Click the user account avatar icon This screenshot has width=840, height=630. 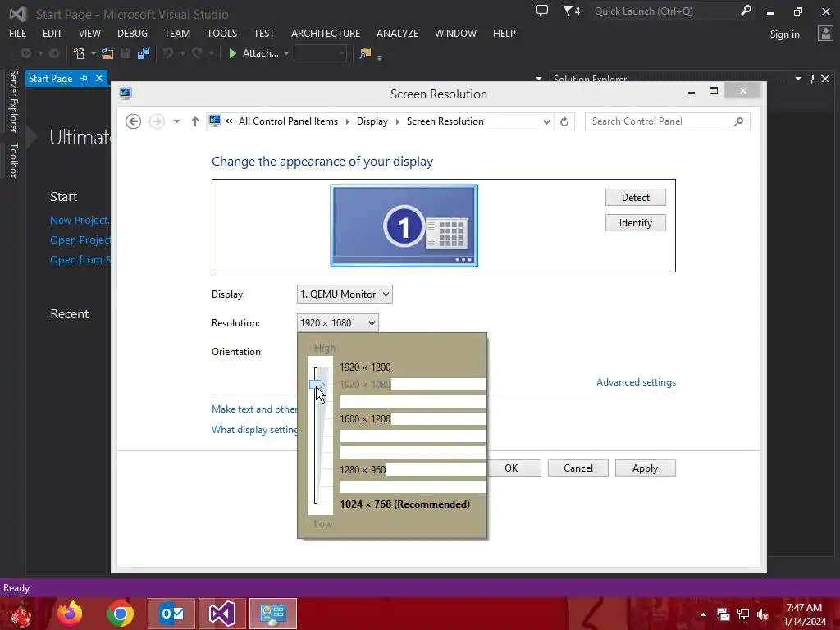pos(825,33)
